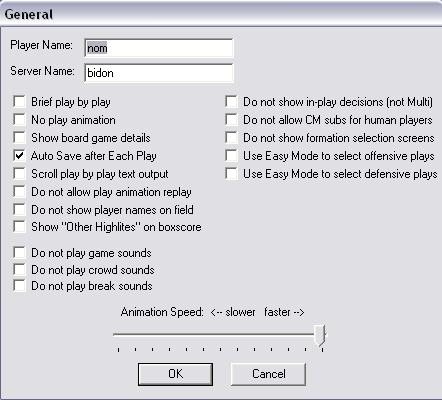Screen dimensions: 442x400
Task: Toggle Do not show player names on field
Action: click(19, 210)
